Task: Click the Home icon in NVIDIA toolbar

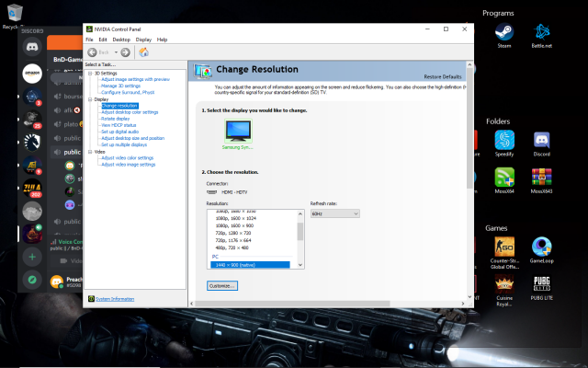Action: point(143,52)
